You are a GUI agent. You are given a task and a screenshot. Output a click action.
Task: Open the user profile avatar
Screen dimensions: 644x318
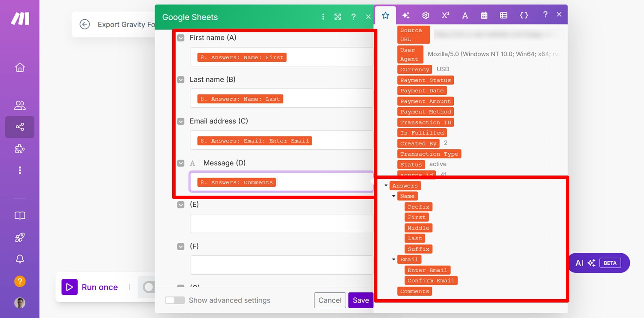(20, 303)
